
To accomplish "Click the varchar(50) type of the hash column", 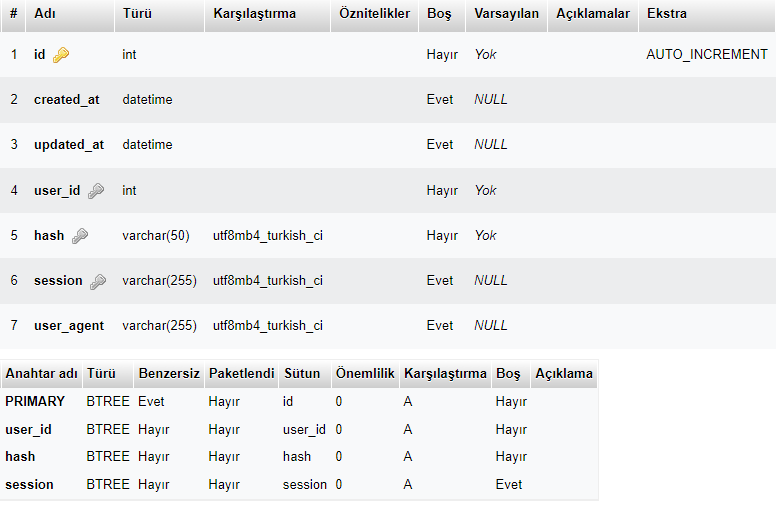I will (156, 236).
